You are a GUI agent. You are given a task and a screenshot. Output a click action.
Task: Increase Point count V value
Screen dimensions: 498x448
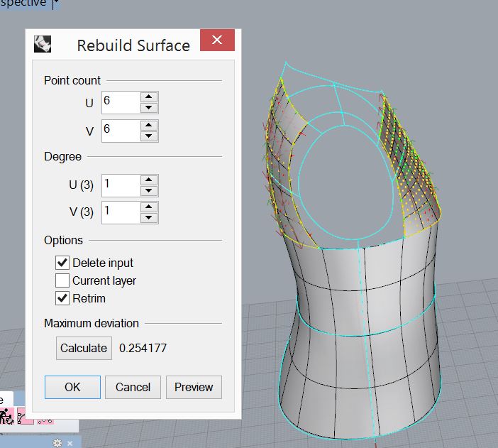(149, 125)
